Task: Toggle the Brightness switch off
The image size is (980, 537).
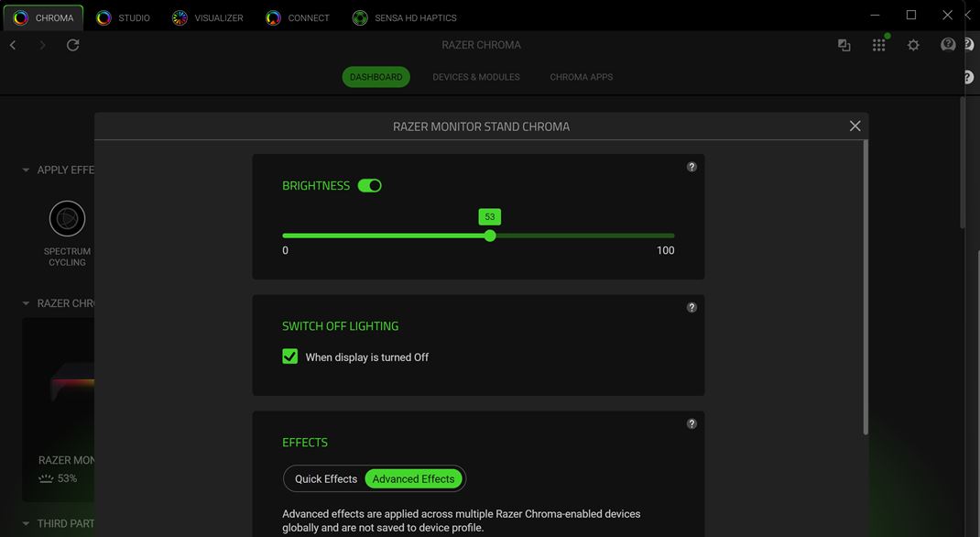Action: click(x=370, y=185)
